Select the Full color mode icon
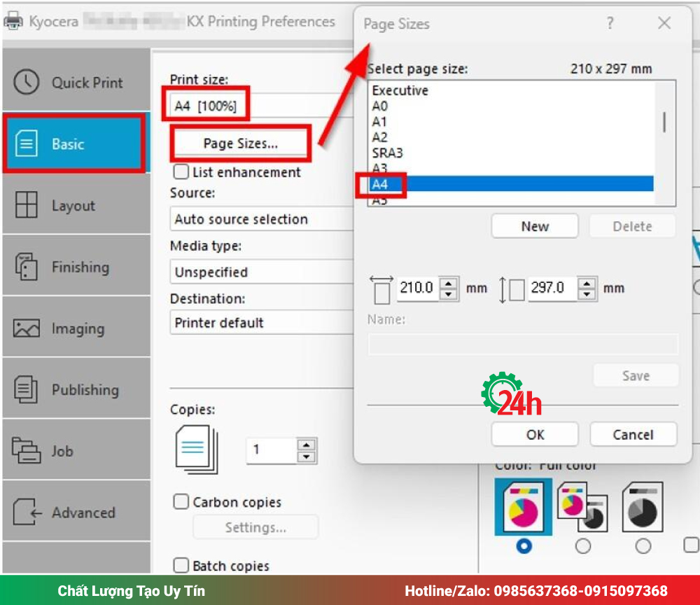700x605 pixels. 523,507
